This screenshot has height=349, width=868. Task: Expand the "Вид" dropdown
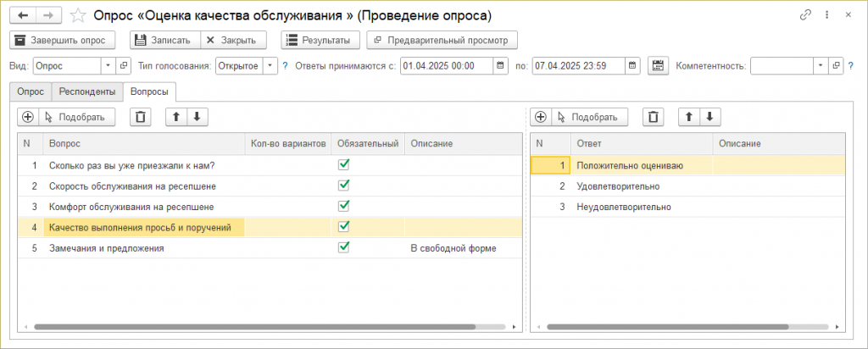[x=108, y=65]
